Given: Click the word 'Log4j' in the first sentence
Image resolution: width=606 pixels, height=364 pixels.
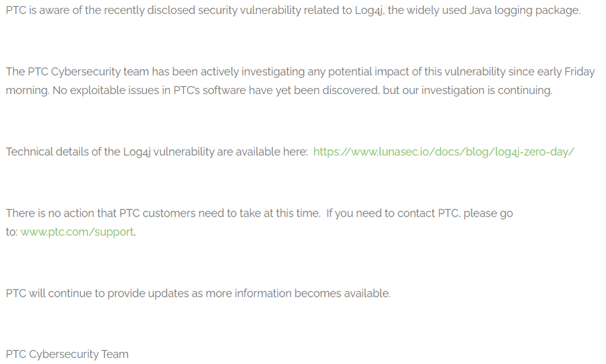Looking at the screenshot, I should pyautogui.click(x=369, y=10).
